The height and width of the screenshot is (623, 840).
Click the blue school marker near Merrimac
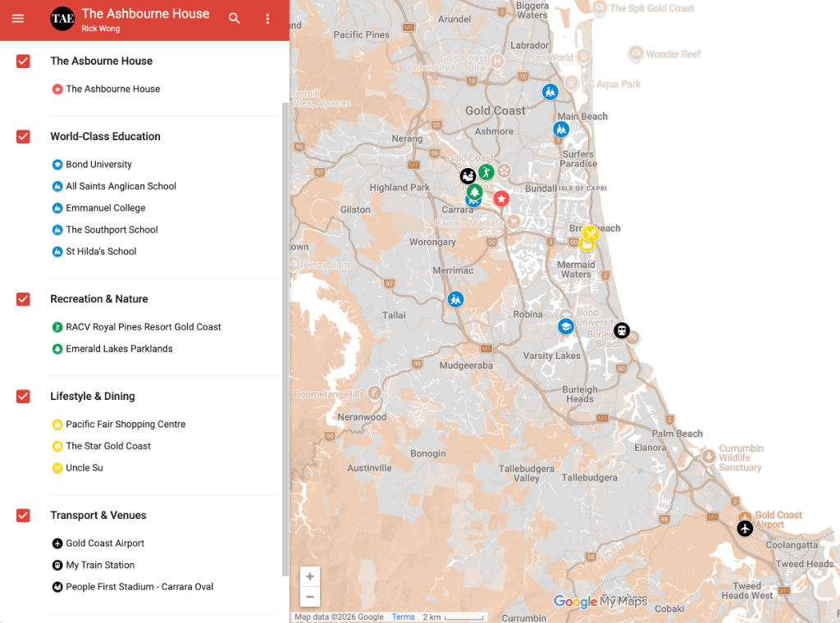(x=455, y=299)
